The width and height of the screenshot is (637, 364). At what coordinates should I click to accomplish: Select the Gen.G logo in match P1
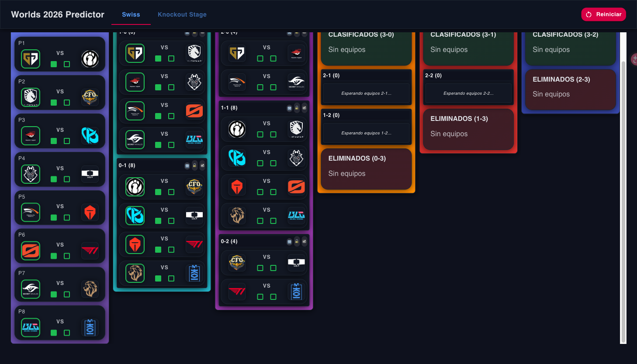point(31,59)
